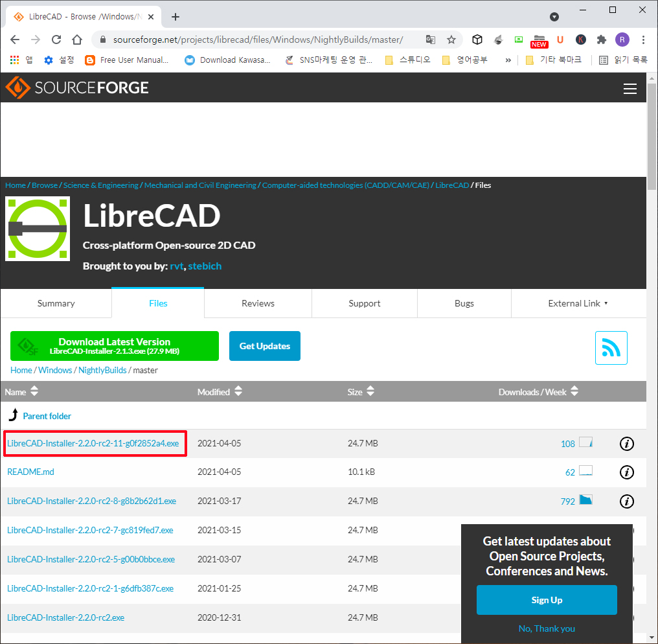Reload the page with refresh icon
The width and height of the screenshot is (658, 644).
(56, 40)
